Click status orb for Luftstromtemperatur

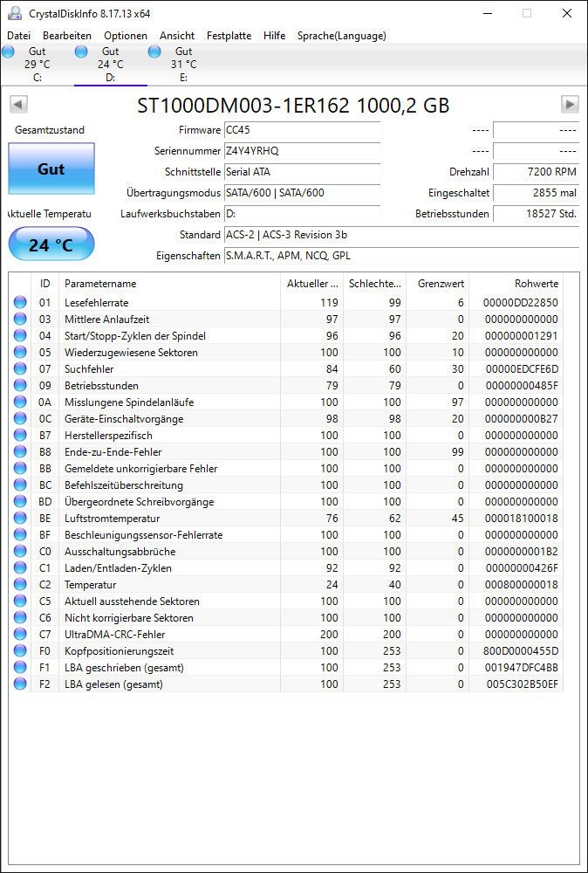point(20,518)
